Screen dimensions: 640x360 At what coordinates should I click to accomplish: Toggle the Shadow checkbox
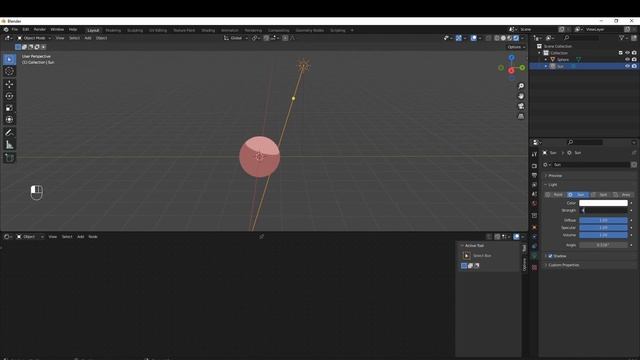pyautogui.click(x=550, y=256)
